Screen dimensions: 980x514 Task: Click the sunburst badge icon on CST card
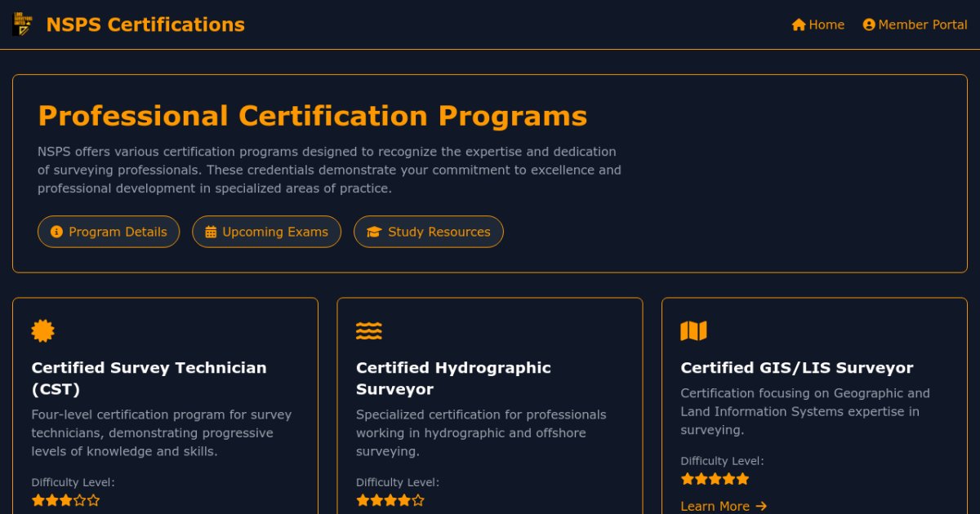tap(42, 330)
